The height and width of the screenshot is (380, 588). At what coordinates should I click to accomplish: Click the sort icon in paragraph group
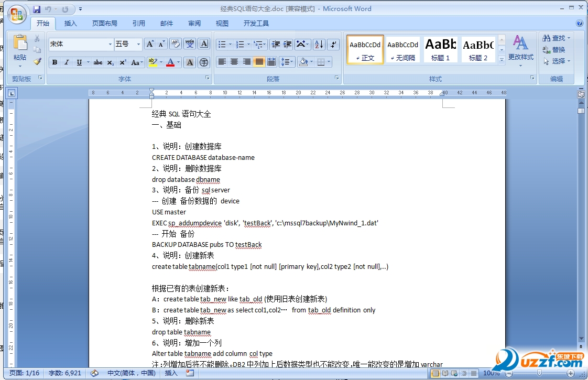pos(319,45)
